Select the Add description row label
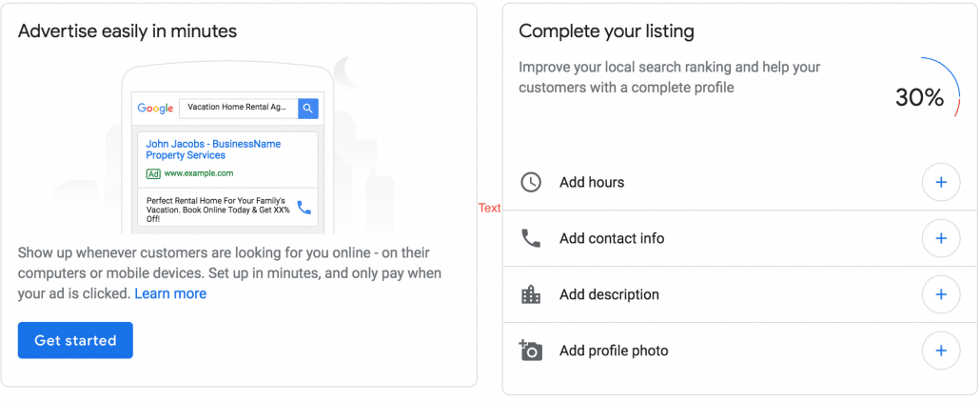 609,294
